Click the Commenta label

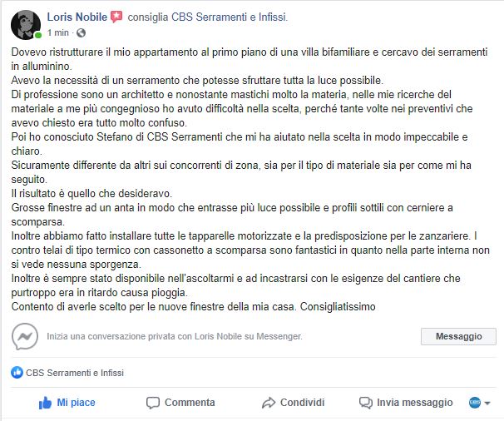(190, 403)
